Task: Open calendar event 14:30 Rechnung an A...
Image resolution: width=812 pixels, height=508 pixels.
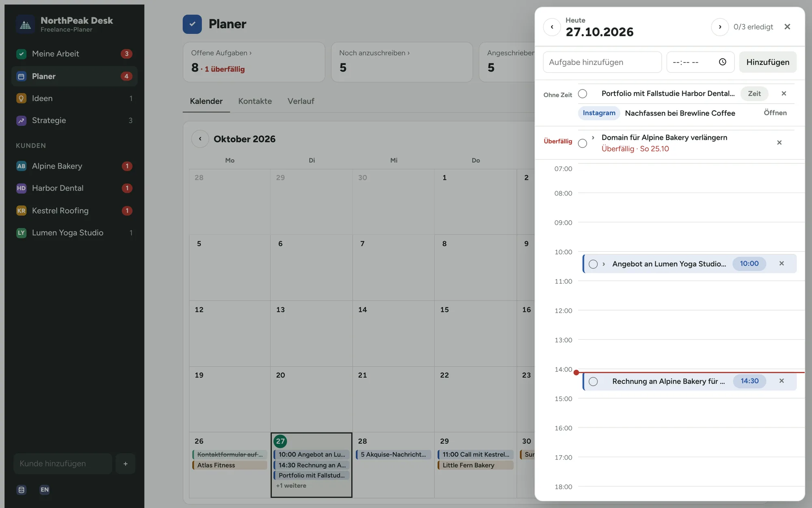Action: [x=311, y=465]
